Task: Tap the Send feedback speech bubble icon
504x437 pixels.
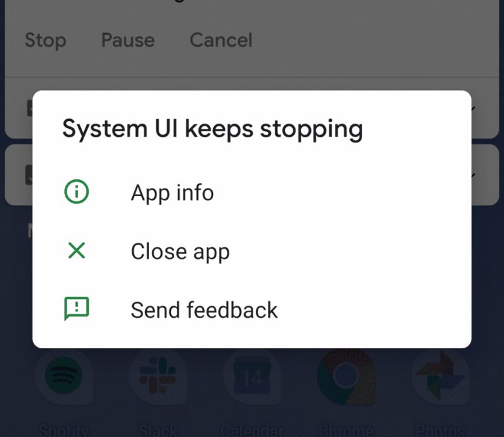Action: [76, 309]
